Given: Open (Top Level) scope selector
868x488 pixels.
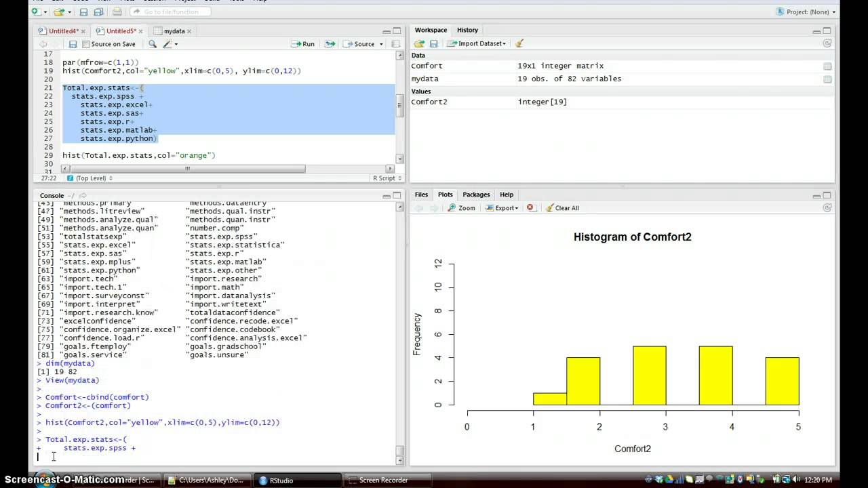Looking at the screenshot, I should coord(90,178).
